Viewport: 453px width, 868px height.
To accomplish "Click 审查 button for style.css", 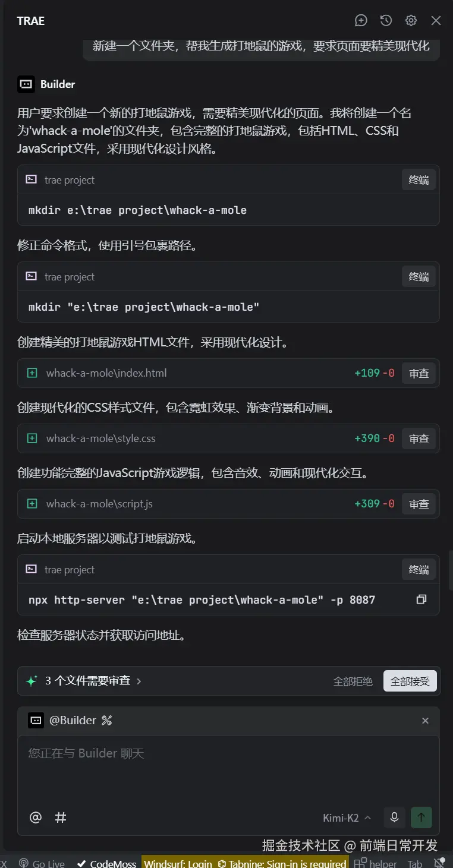I will pyautogui.click(x=419, y=438).
